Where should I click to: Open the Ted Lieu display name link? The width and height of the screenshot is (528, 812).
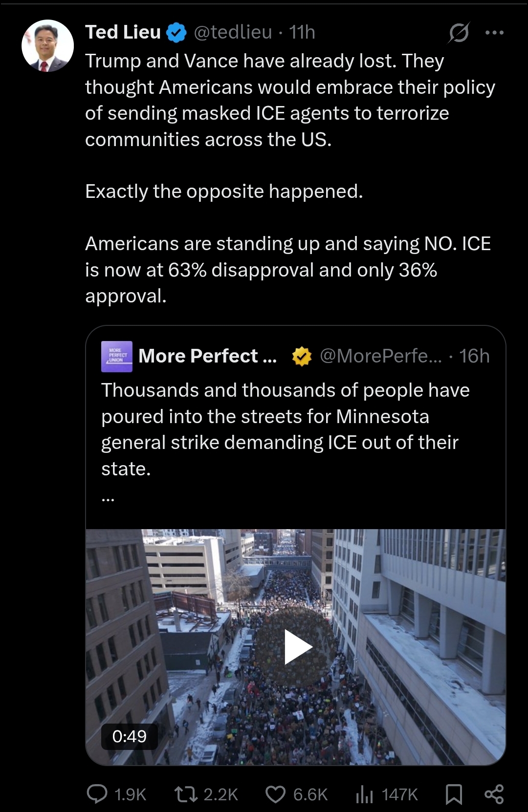click(x=123, y=32)
